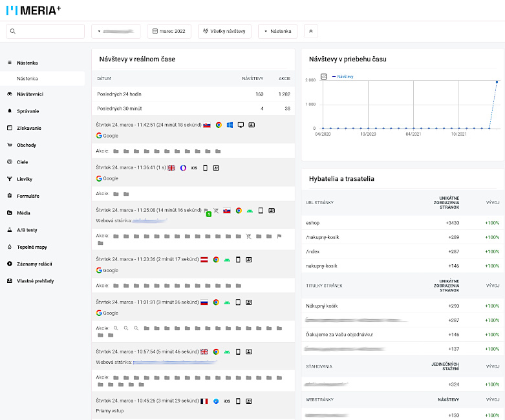Click the flask icon beside A/B testy

tap(10, 230)
